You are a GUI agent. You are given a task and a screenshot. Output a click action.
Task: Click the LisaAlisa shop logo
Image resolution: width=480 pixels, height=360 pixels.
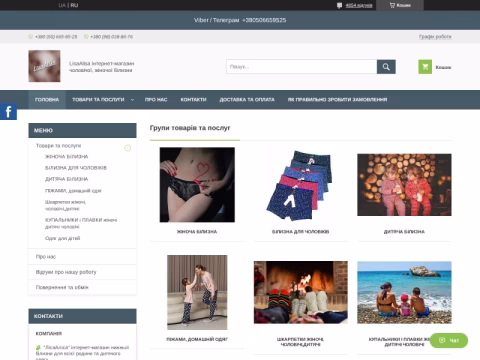coord(44,66)
